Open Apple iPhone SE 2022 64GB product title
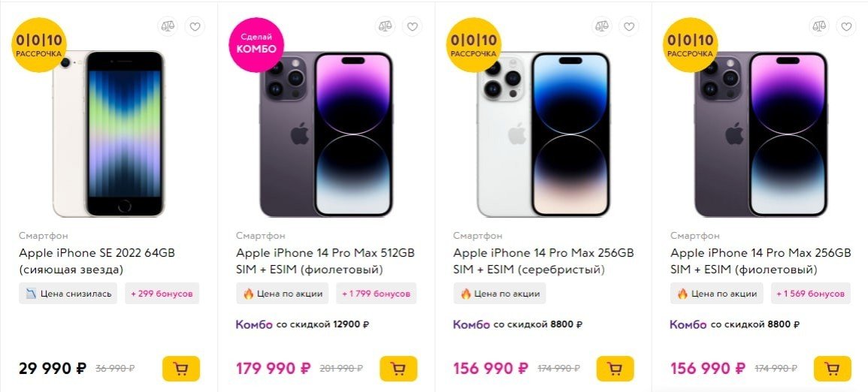 click(x=97, y=253)
